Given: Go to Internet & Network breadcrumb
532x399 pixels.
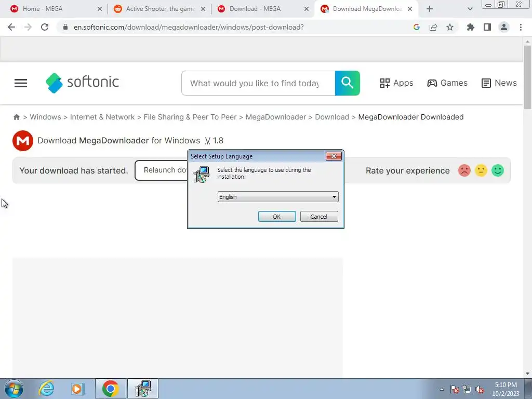Looking at the screenshot, I should 102,117.
